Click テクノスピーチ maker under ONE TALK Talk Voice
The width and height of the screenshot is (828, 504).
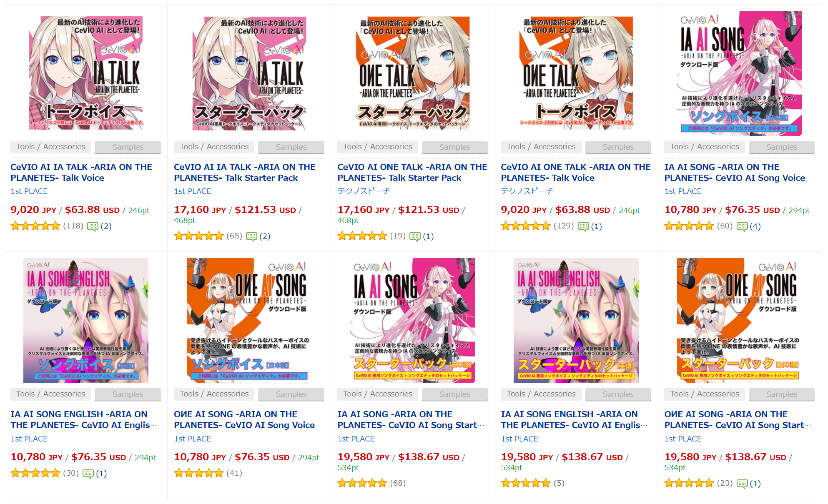coord(527,191)
